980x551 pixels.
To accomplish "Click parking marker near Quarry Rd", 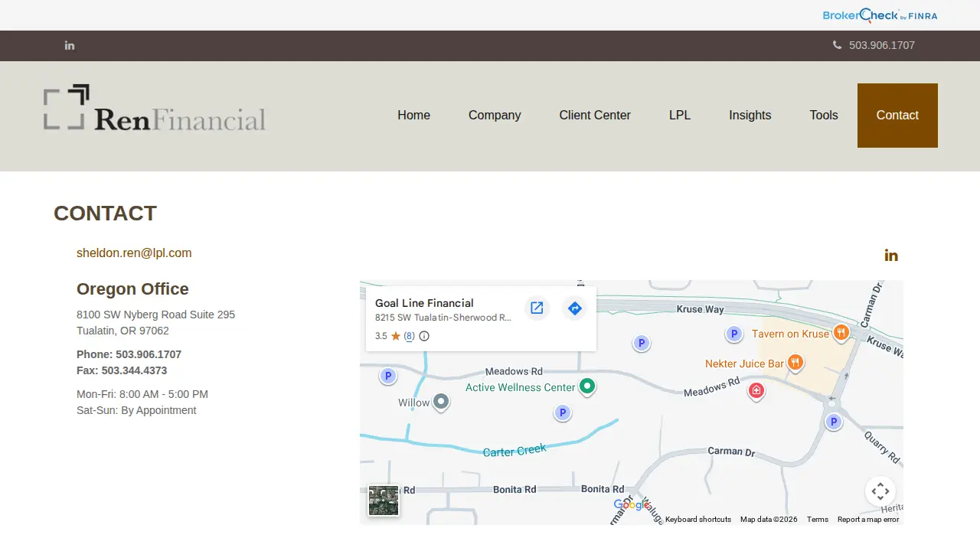I will click(x=833, y=422).
